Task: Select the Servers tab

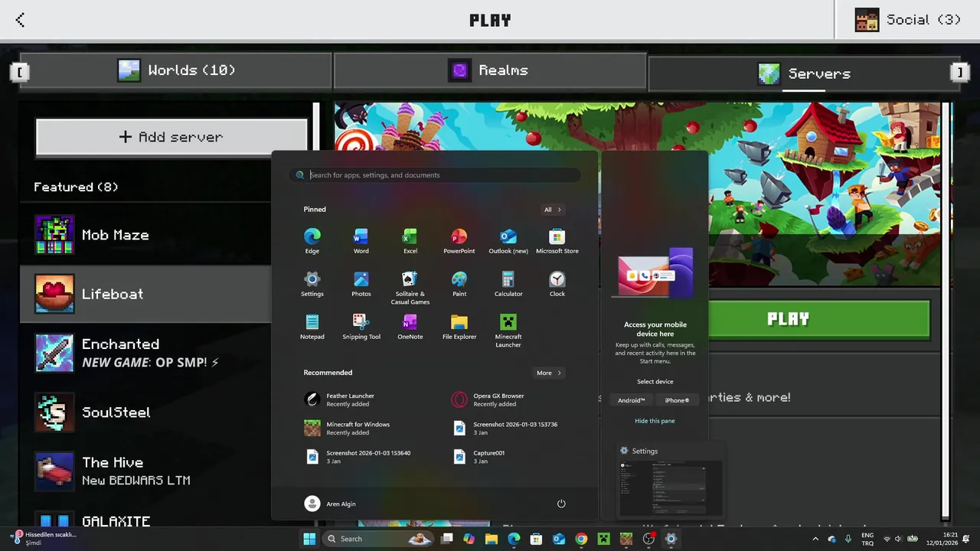Action: click(803, 73)
